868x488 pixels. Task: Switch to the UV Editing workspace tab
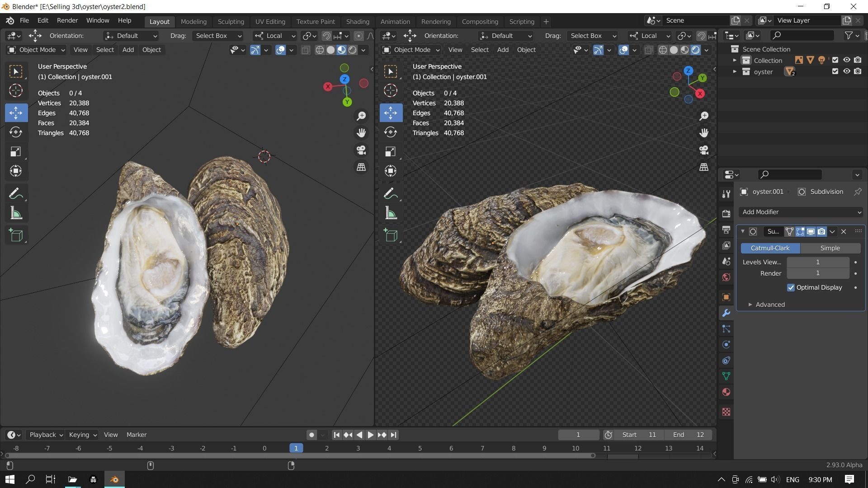coord(270,21)
